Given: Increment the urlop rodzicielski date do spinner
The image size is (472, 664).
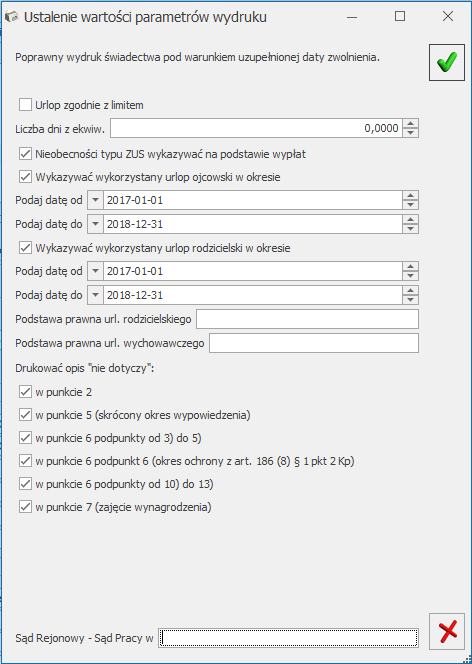Looking at the screenshot, I should click(x=410, y=290).
